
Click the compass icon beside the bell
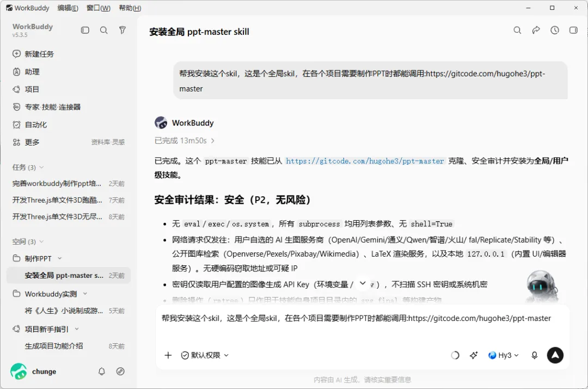(x=120, y=372)
